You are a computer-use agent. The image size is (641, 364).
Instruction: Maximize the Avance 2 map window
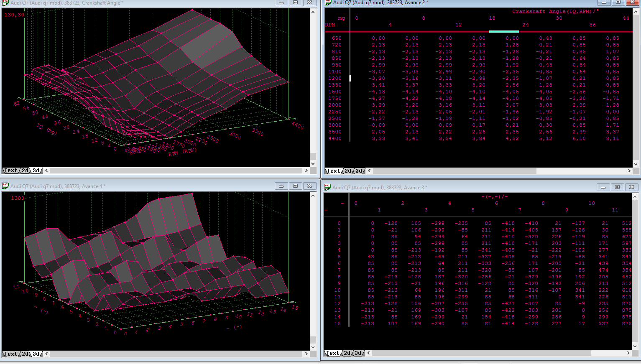(x=618, y=3)
